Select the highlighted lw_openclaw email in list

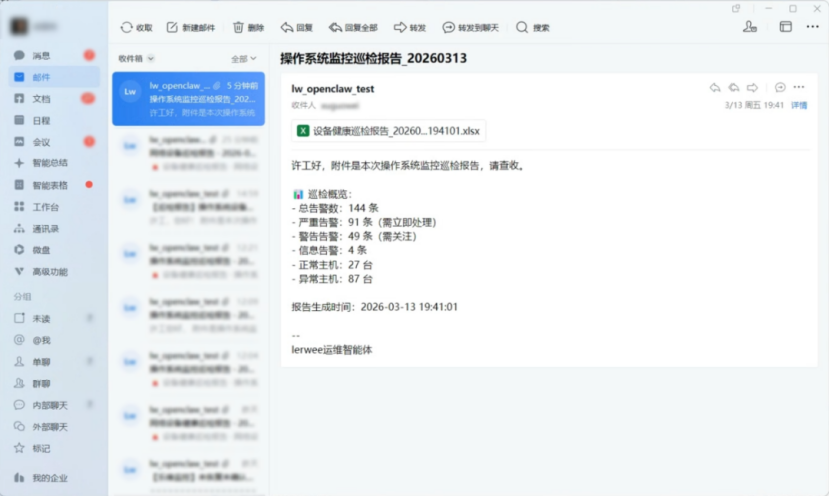tap(188, 99)
